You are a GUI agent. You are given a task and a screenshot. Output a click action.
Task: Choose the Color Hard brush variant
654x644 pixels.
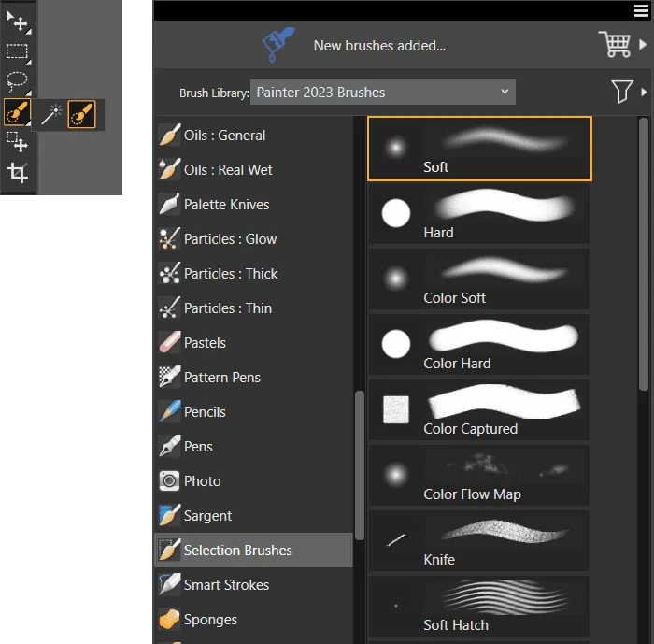pyautogui.click(x=479, y=345)
